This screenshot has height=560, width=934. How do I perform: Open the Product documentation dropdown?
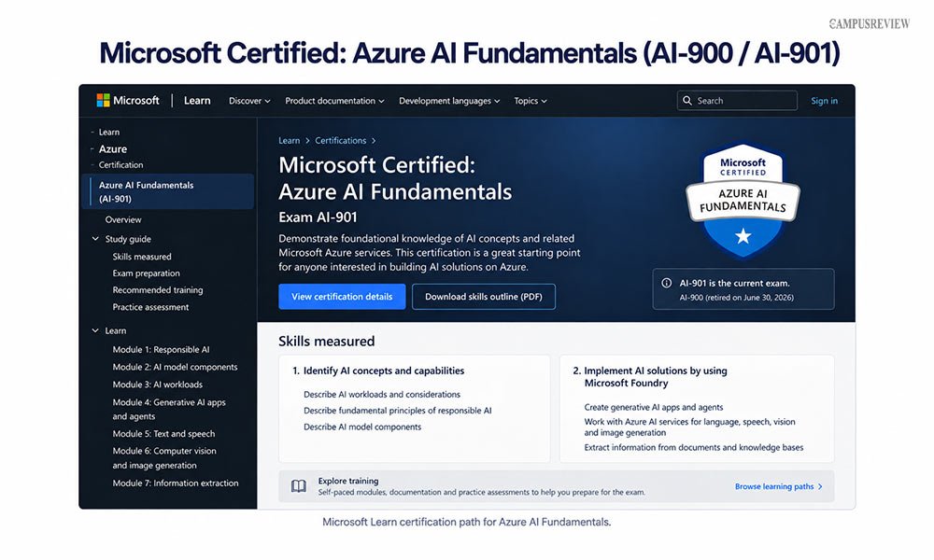coord(334,101)
